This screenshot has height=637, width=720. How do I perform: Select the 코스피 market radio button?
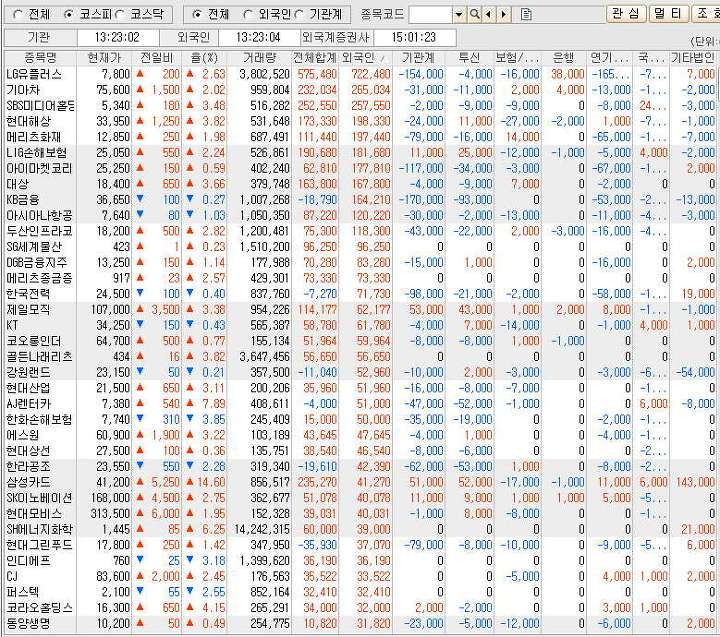(68, 15)
